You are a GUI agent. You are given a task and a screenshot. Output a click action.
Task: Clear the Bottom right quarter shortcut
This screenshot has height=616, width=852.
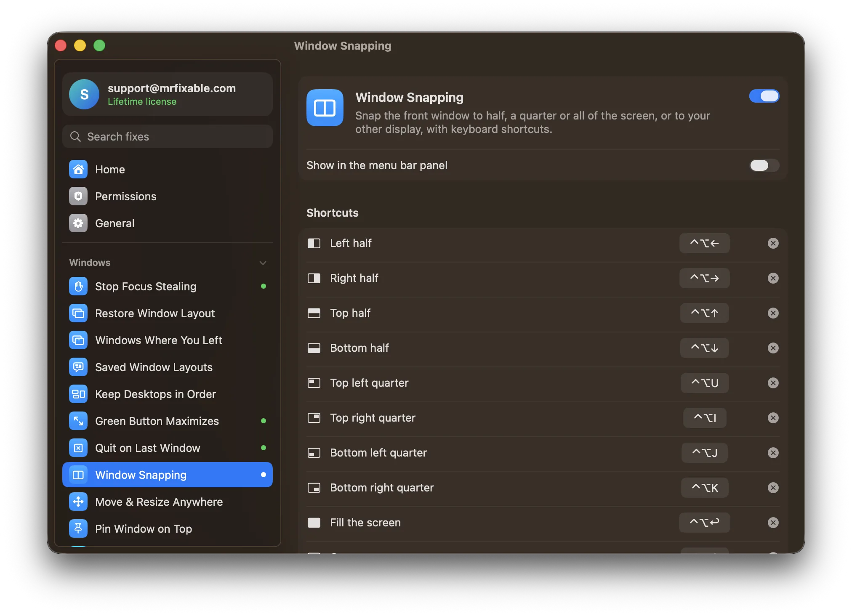click(773, 488)
